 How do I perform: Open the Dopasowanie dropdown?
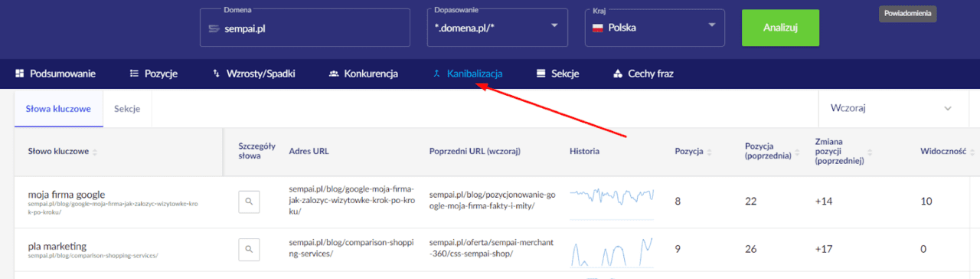[498, 28]
